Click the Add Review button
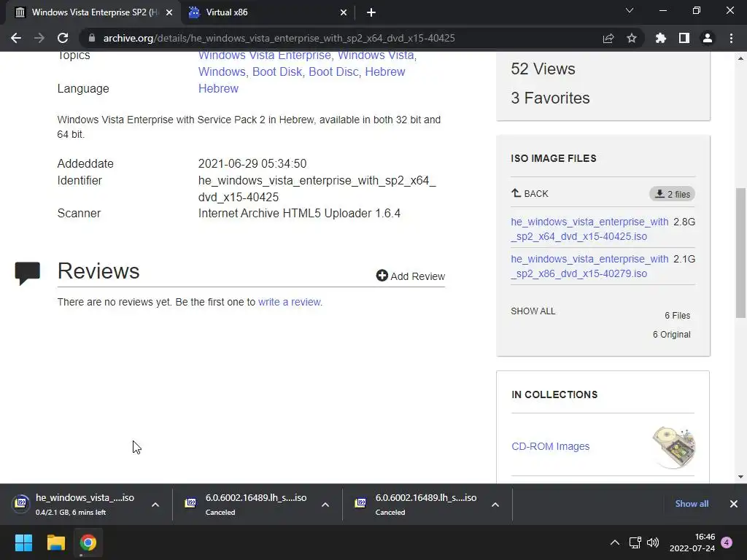The image size is (747, 560). click(x=410, y=276)
